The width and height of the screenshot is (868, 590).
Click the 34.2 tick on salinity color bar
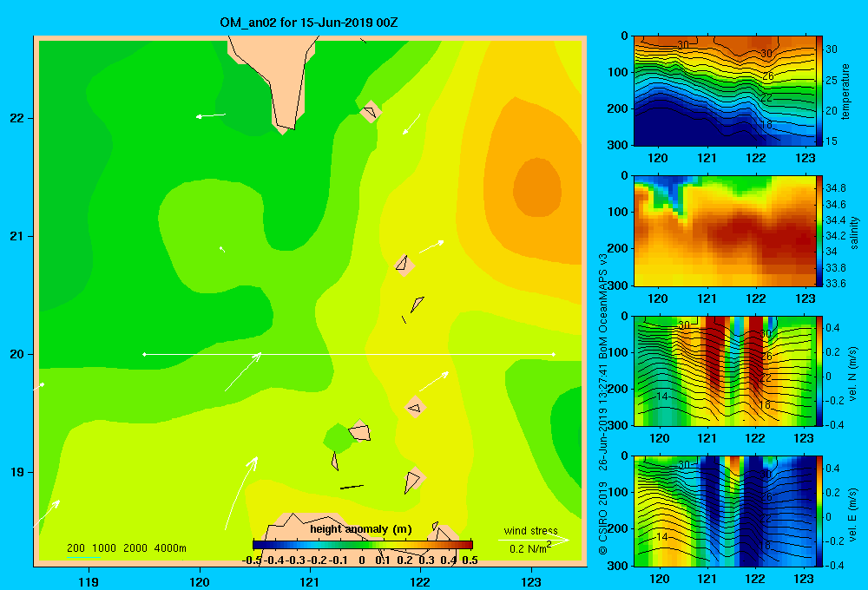coord(835,236)
